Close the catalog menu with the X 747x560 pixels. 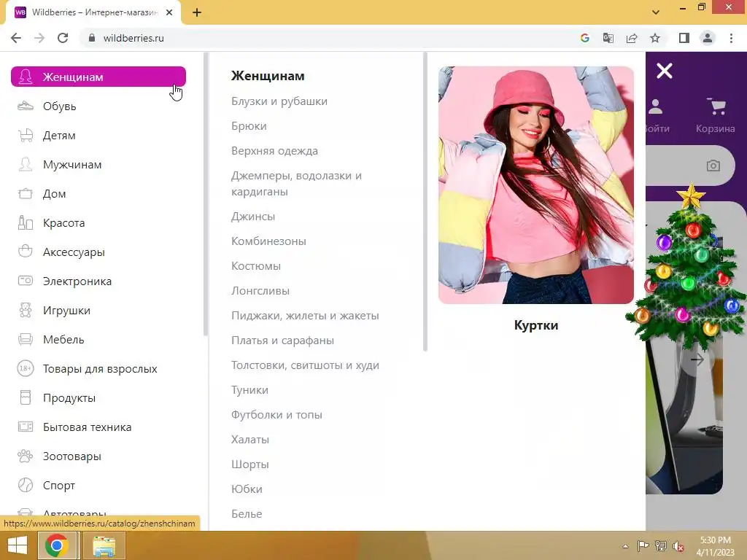pos(664,71)
